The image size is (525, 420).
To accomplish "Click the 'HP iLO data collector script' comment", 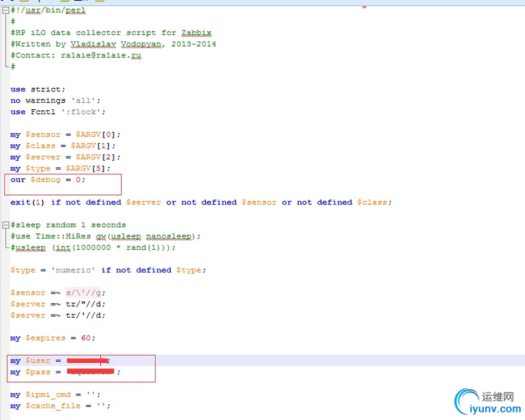I will click(x=110, y=33).
